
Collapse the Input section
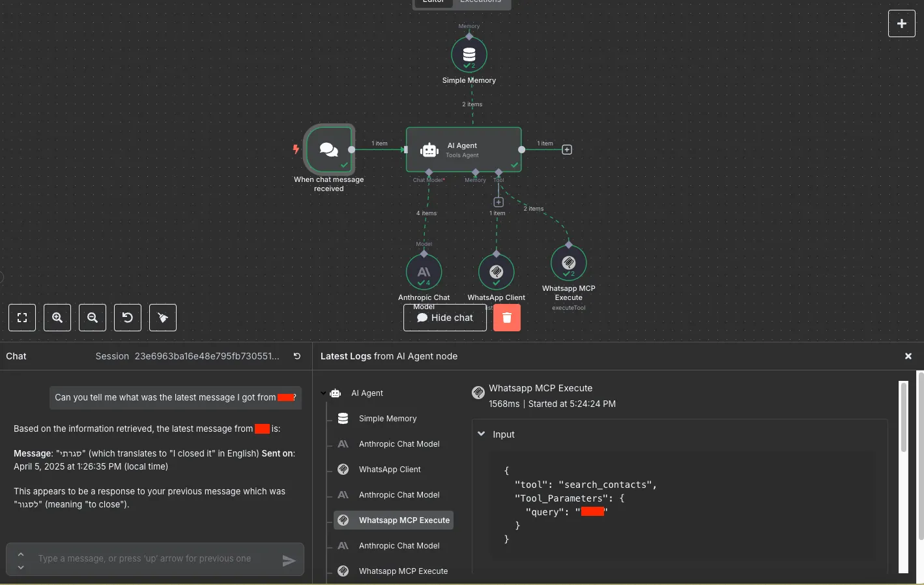pyautogui.click(x=482, y=434)
